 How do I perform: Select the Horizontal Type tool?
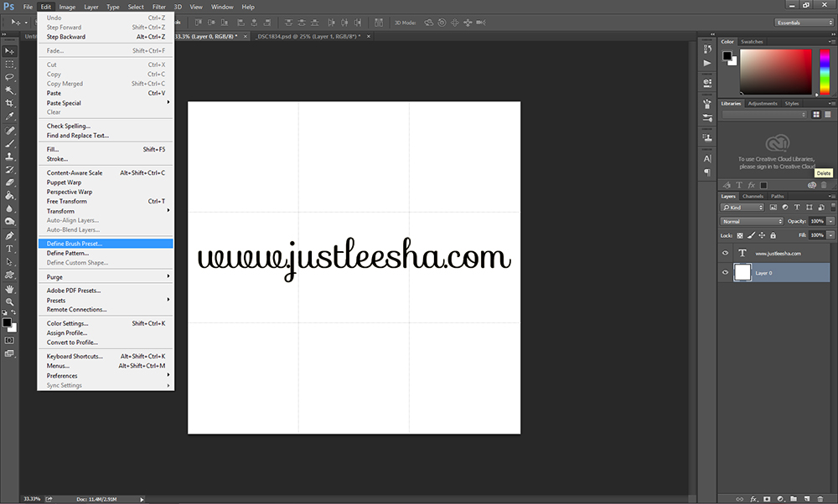(9, 249)
